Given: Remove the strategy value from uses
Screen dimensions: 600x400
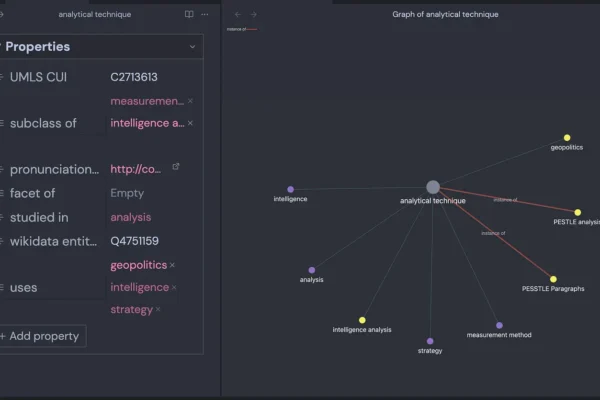Looking at the screenshot, I should 158,309.
